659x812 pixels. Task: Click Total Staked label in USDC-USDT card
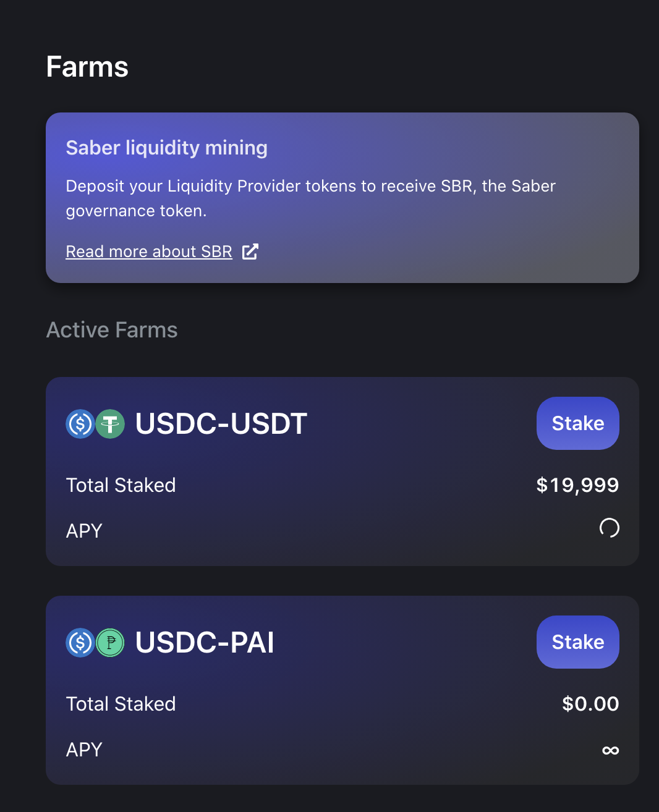coord(121,485)
